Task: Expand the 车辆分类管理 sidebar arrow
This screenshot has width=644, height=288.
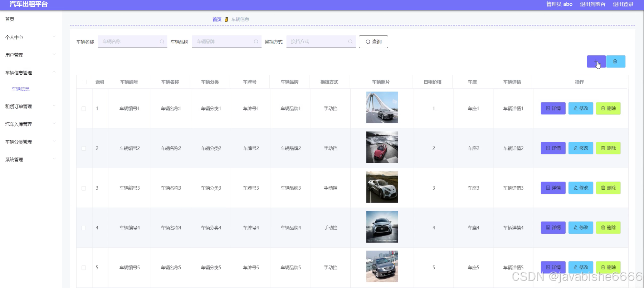Action: [54, 141]
